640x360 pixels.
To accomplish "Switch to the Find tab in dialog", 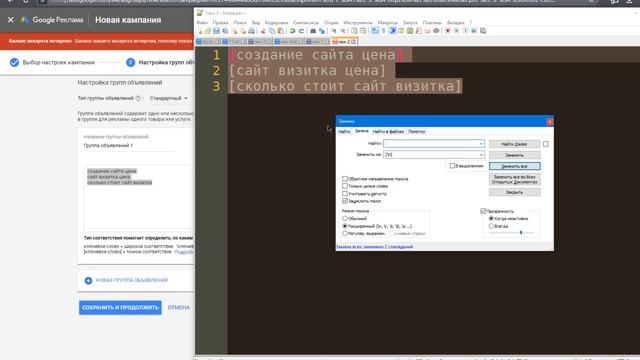I will click(344, 131).
